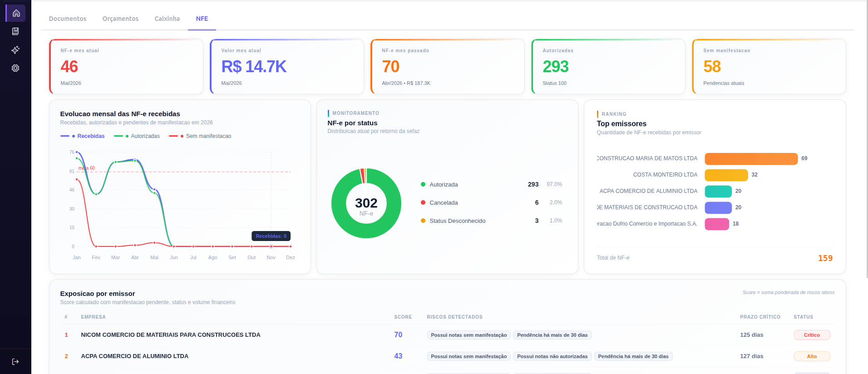Click yellow COSTA MONTEIRO LTDA bar

pyautogui.click(x=726, y=175)
